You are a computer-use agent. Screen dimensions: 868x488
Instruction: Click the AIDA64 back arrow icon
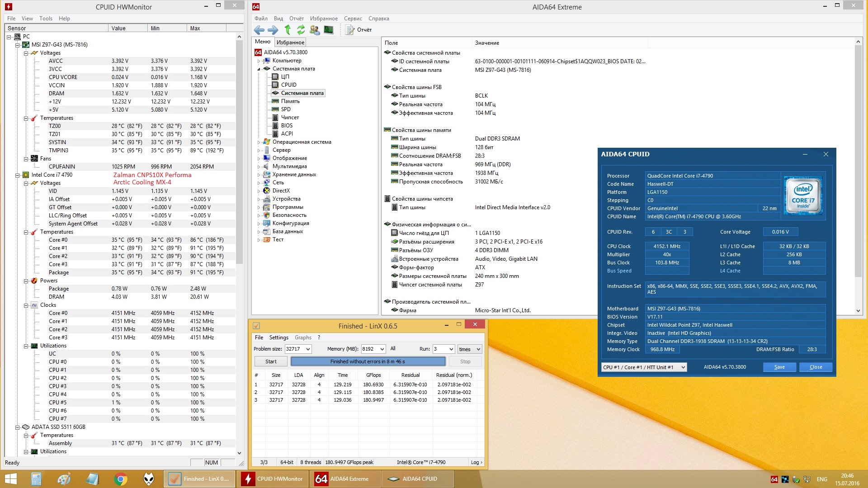tap(259, 30)
